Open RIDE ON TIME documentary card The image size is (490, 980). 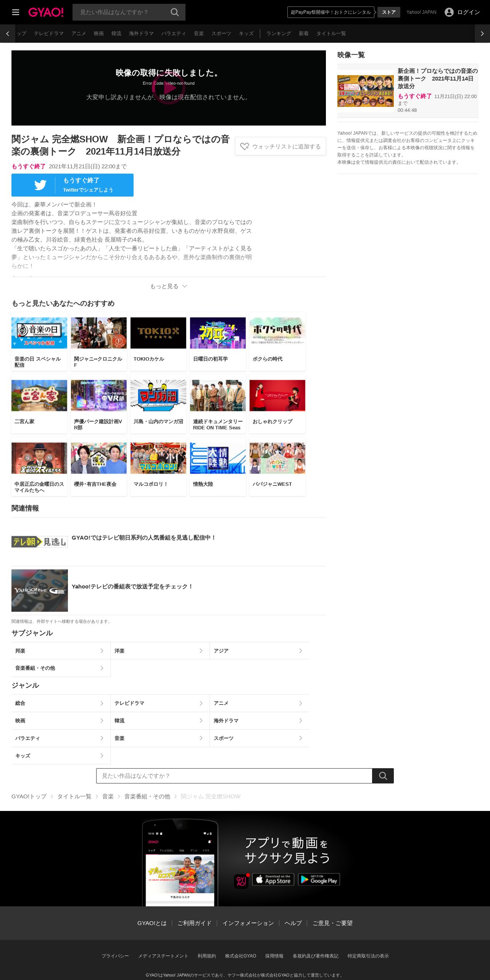[218, 404]
